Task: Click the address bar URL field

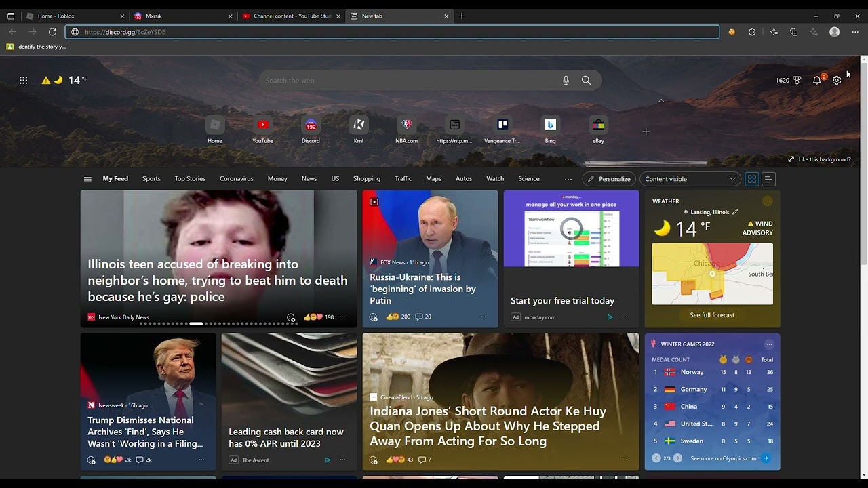Action: click(392, 32)
